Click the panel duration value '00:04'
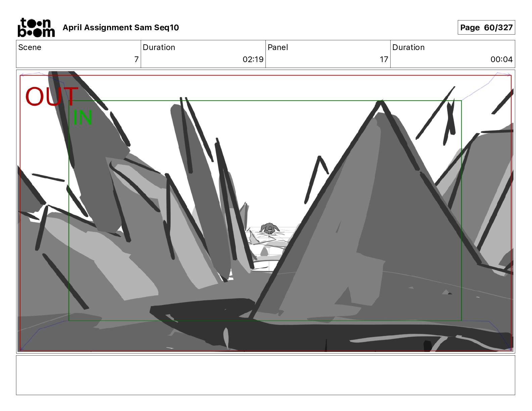532x411 pixels. (x=501, y=59)
